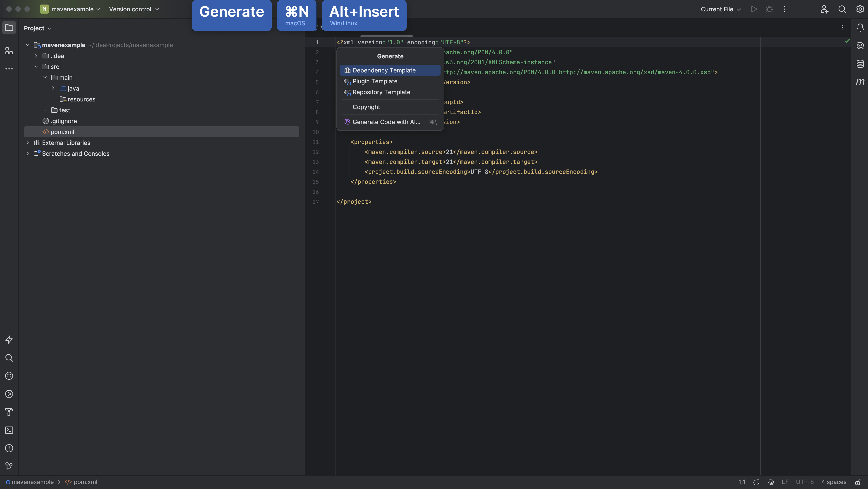Open the Terminal tool window

[x=9, y=430]
